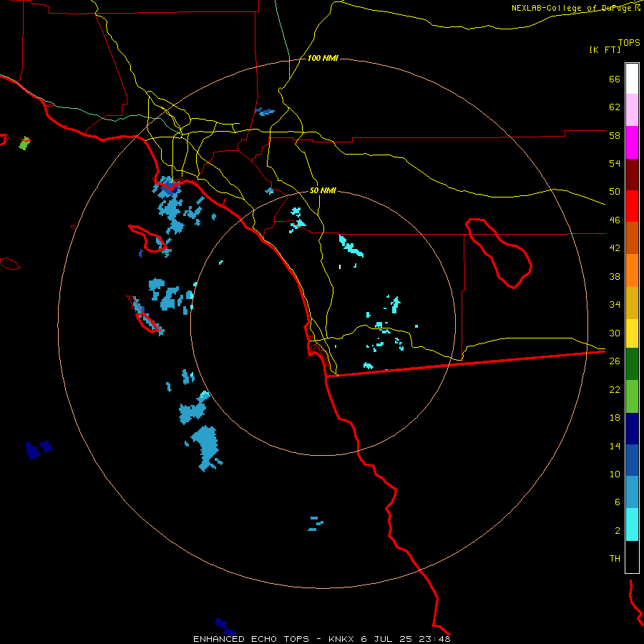
Task: Click the legend value "58"
Action: tap(615, 135)
